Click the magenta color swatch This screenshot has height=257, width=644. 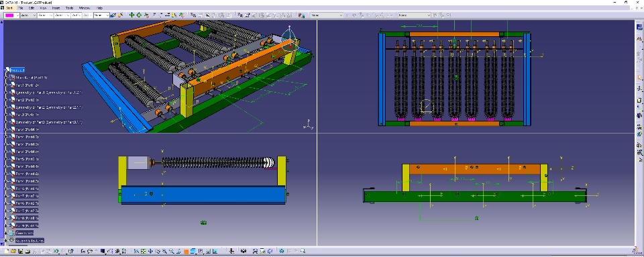[9, 15]
